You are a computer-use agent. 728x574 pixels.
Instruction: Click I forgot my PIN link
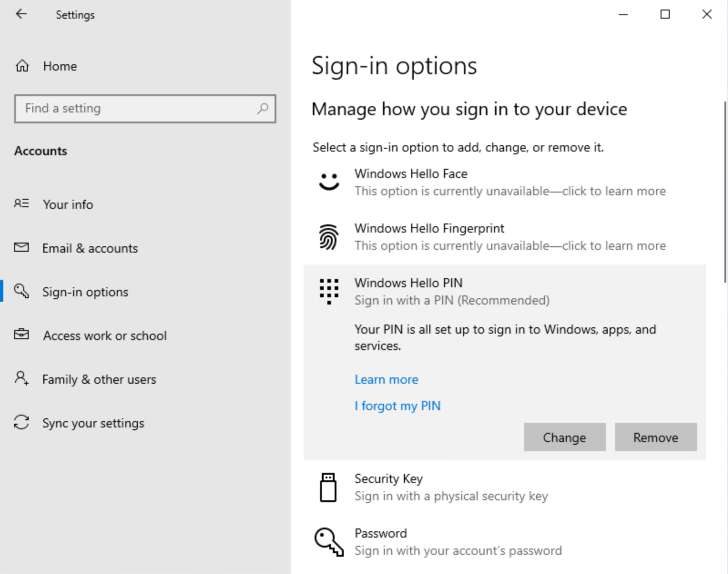397,406
